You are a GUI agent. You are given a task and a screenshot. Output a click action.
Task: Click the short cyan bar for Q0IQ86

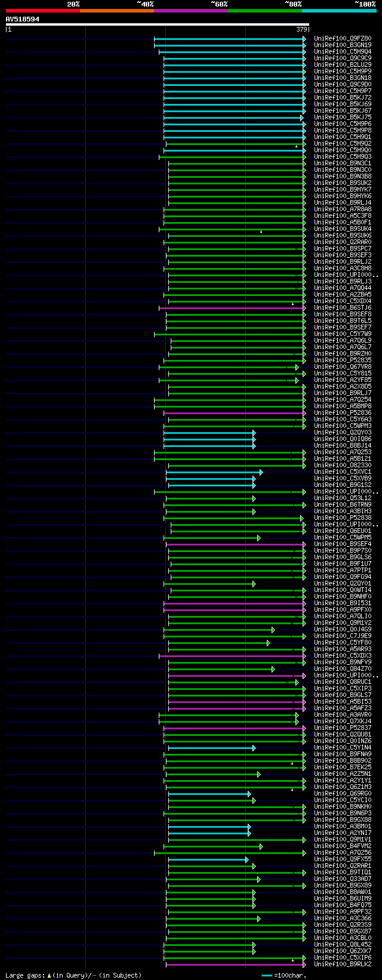[x=210, y=439]
